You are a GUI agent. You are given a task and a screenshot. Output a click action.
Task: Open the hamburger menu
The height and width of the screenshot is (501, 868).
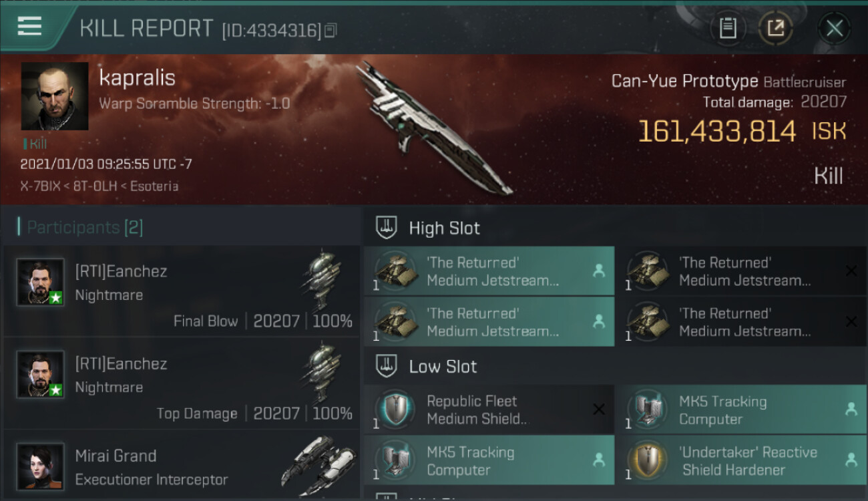tap(29, 27)
